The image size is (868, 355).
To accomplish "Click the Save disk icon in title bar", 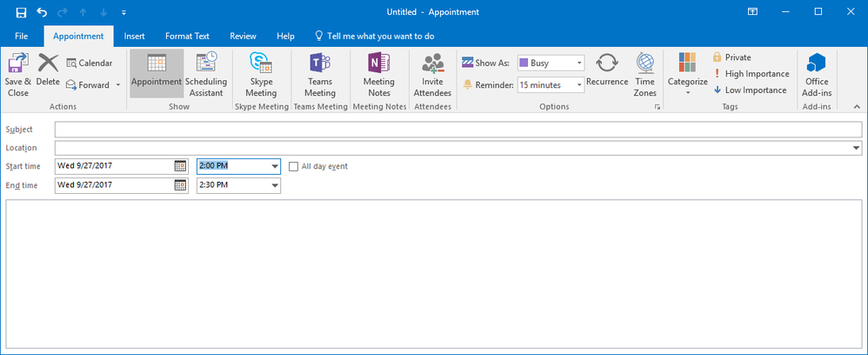I will click(21, 11).
